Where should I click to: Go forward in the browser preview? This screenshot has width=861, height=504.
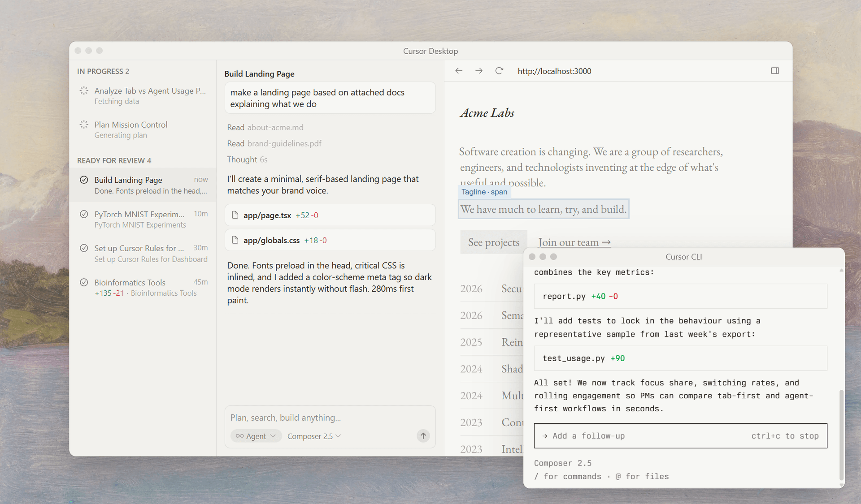(x=479, y=71)
